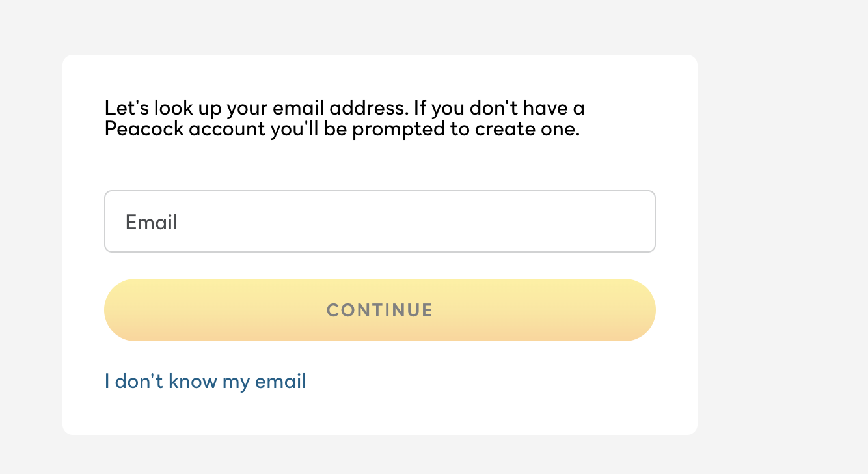
Task: Click the Peacock account instruction paragraph
Action: point(344,118)
